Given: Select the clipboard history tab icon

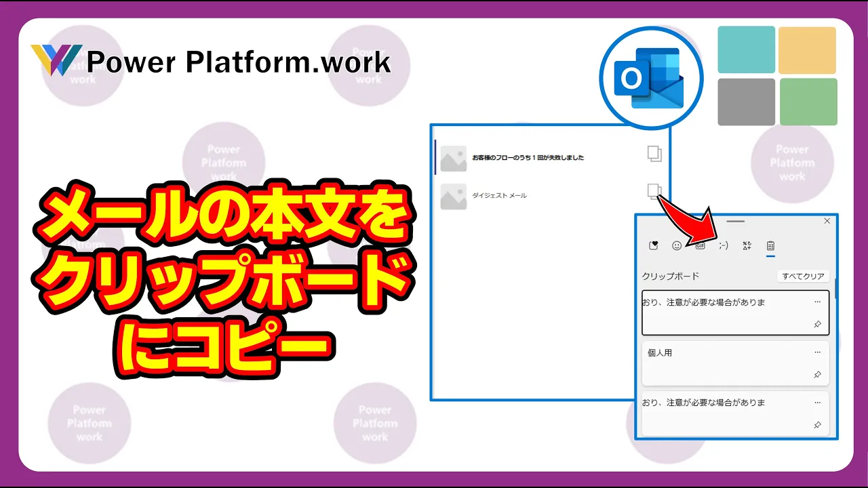Looking at the screenshot, I should click(x=770, y=246).
